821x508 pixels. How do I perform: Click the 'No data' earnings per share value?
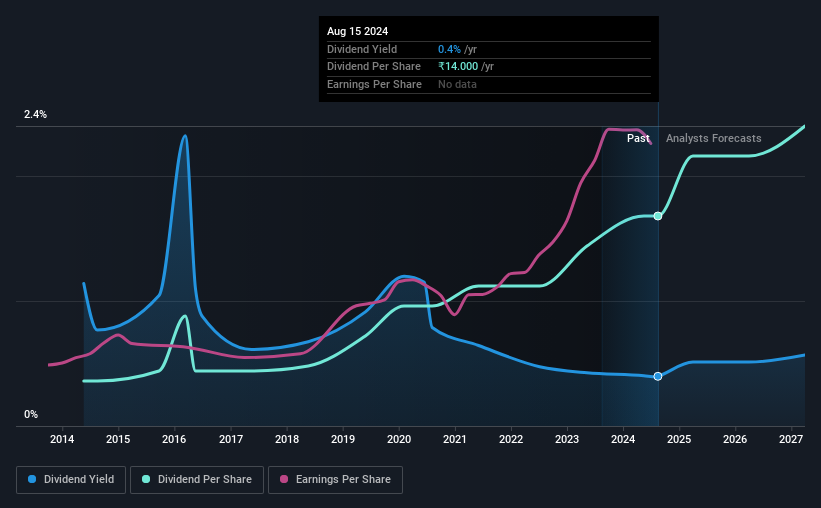coord(457,84)
